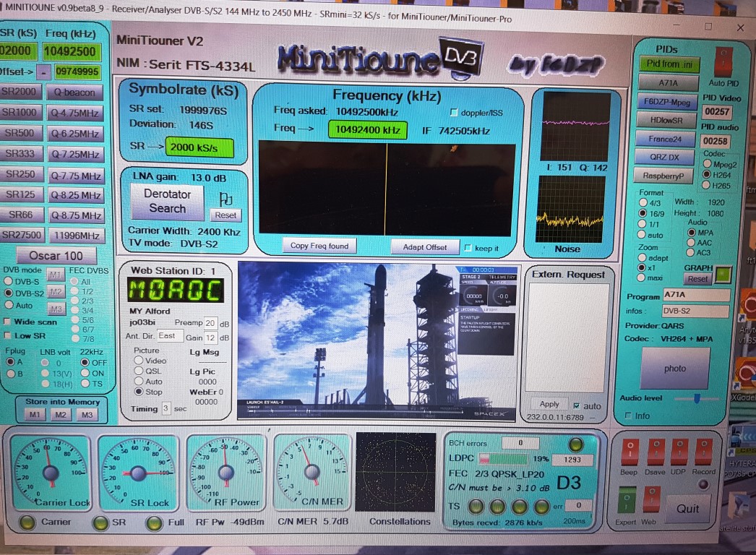The height and width of the screenshot is (555, 756).
Task: Click the I/Q signal graph
Action: pyautogui.click(x=575, y=126)
